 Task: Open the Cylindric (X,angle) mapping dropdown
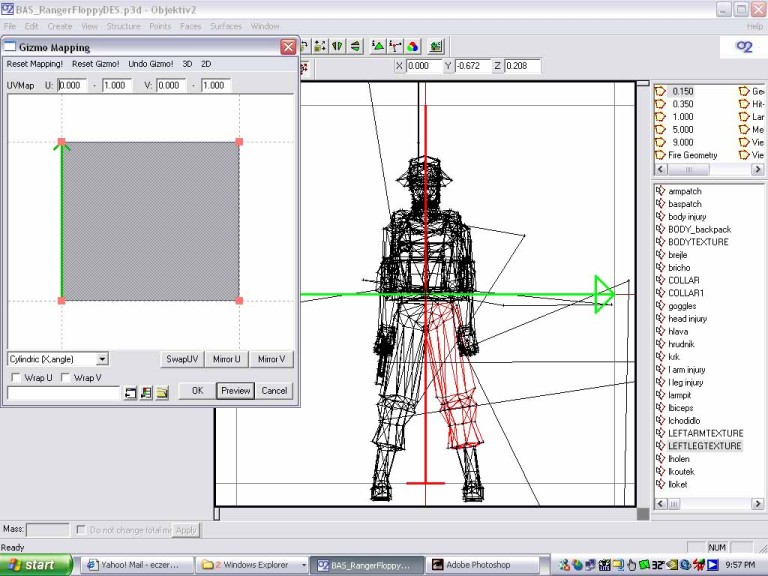click(102, 359)
